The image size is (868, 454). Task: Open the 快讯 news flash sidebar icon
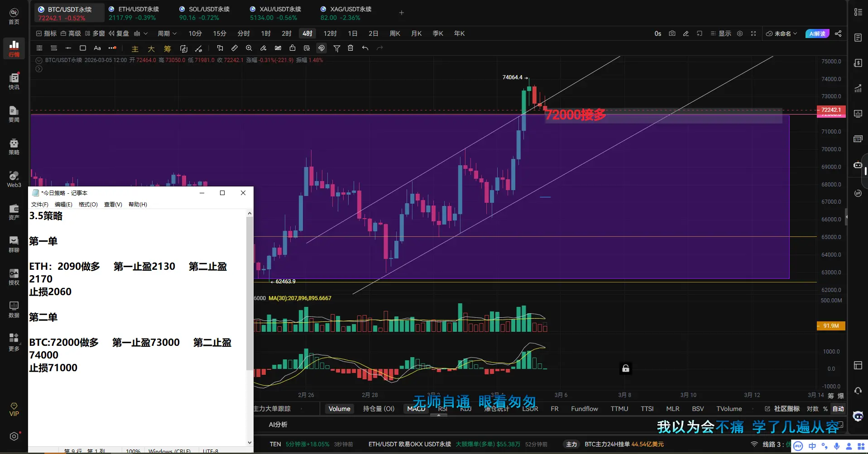(14, 81)
